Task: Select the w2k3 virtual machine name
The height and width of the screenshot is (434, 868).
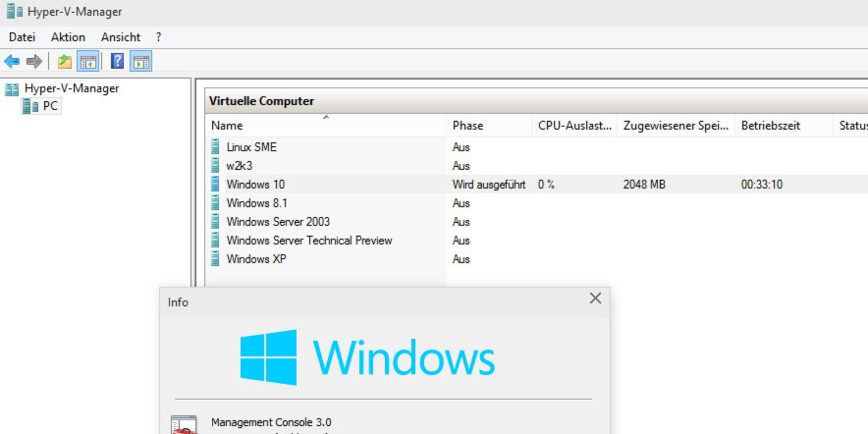Action: pos(240,166)
